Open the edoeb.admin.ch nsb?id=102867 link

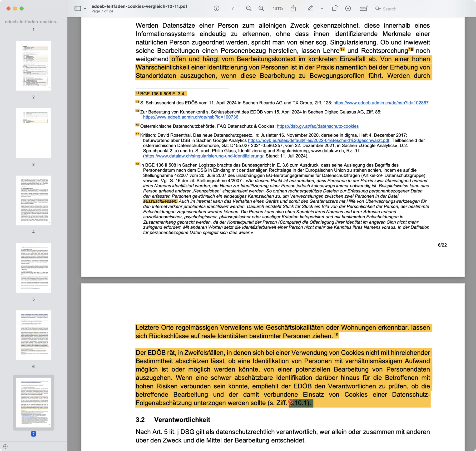[x=381, y=103]
